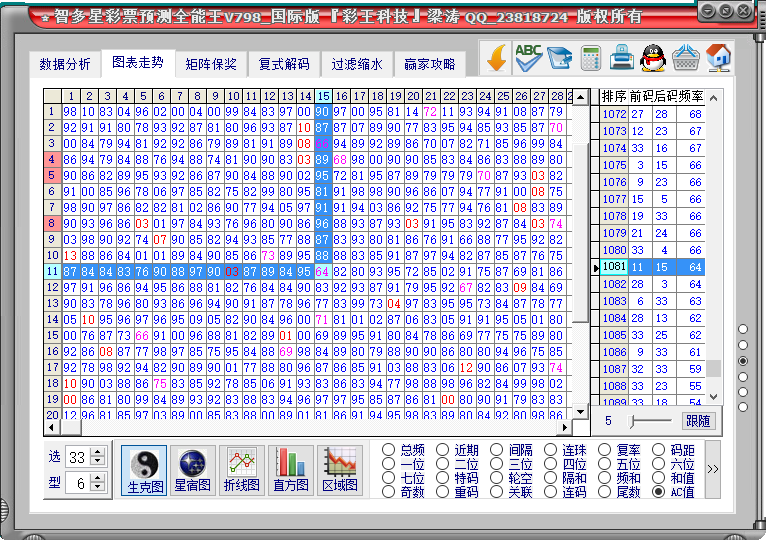Image resolution: width=769 pixels, height=543 pixels.
Task: Click the 型 number input showing 6
Action: point(77,484)
